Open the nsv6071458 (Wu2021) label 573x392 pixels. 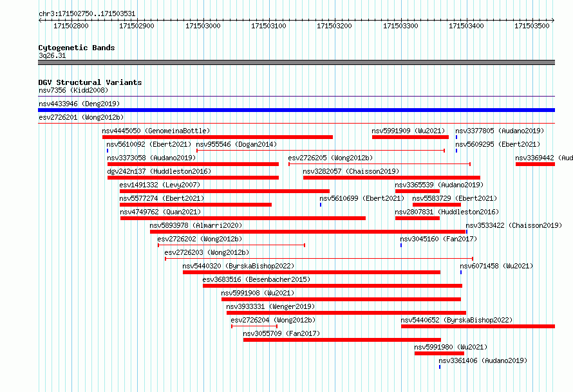click(x=496, y=266)
